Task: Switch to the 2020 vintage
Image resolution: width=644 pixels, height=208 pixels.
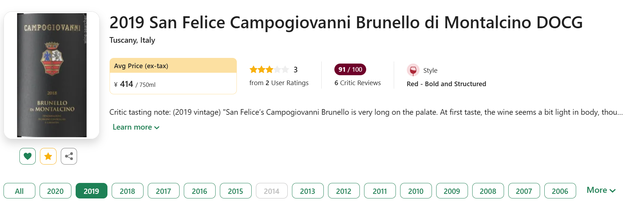Action: (x=55, y=191)
